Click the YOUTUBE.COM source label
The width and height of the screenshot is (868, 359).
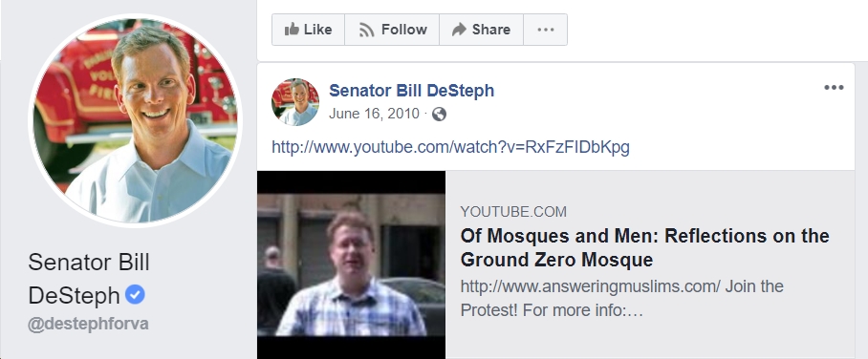point(513,211)
